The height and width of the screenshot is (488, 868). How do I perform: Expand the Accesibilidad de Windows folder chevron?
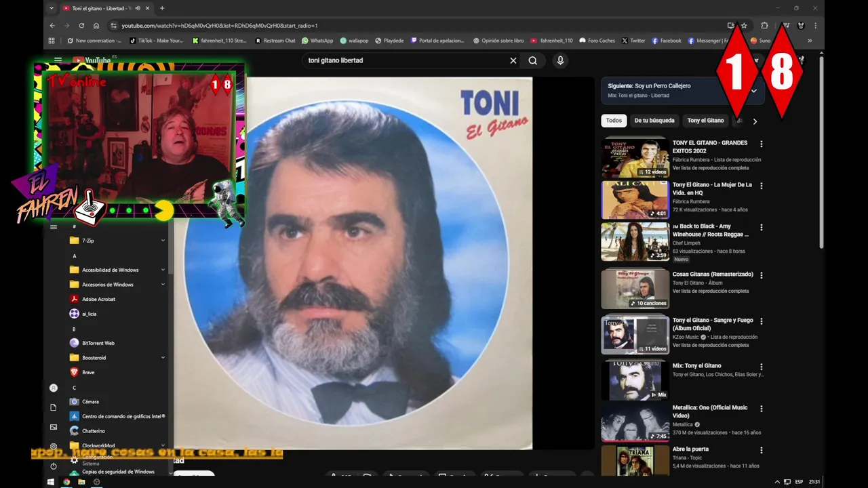click(163, 270)
